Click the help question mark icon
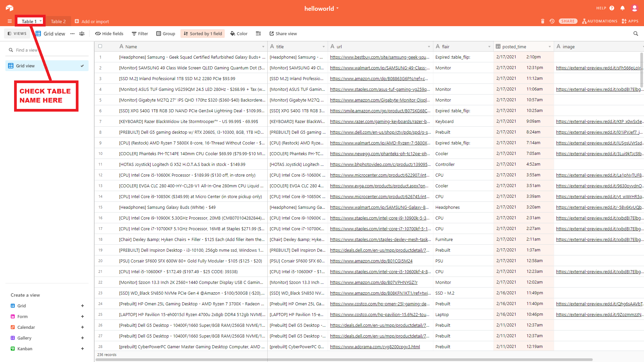The image size is (644, 362). (x=612, y=8)
